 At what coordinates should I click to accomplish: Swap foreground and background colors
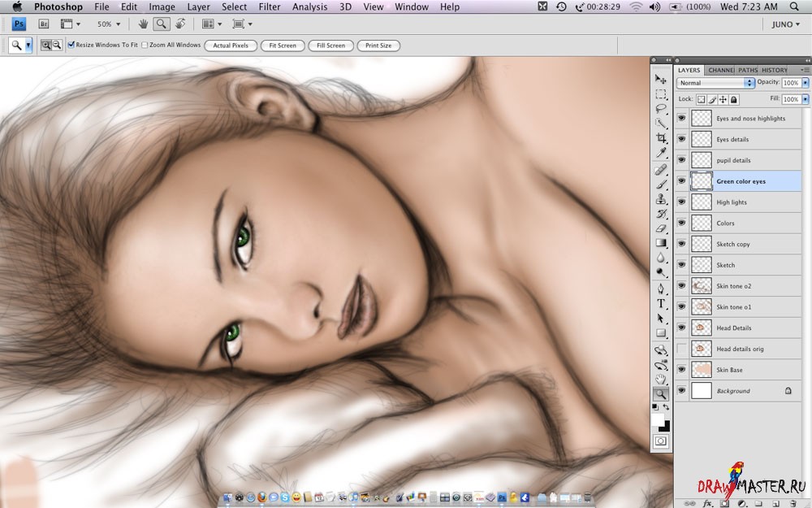(x=666, y=407)
